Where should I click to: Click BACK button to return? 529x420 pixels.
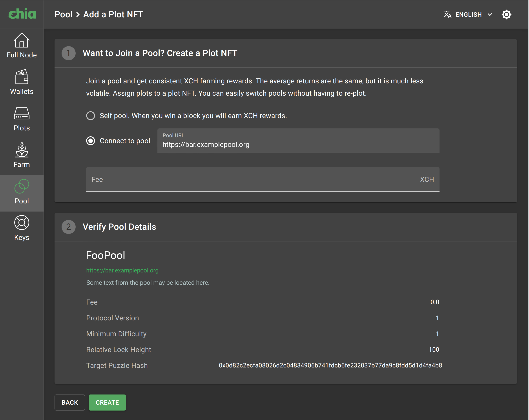(69, 402)
